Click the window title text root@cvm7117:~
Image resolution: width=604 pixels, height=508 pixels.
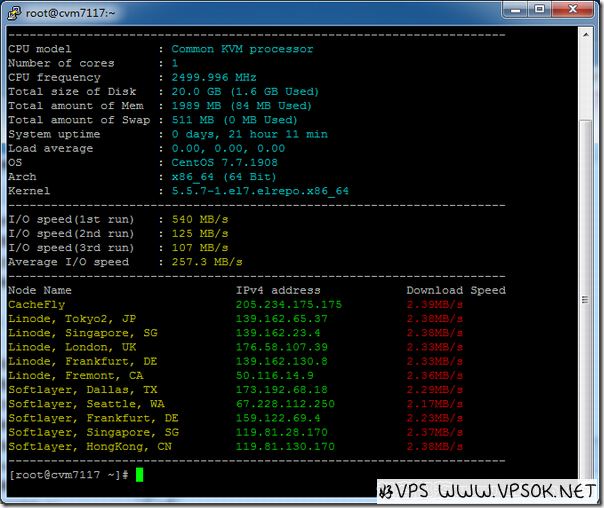tap(68, 11)
